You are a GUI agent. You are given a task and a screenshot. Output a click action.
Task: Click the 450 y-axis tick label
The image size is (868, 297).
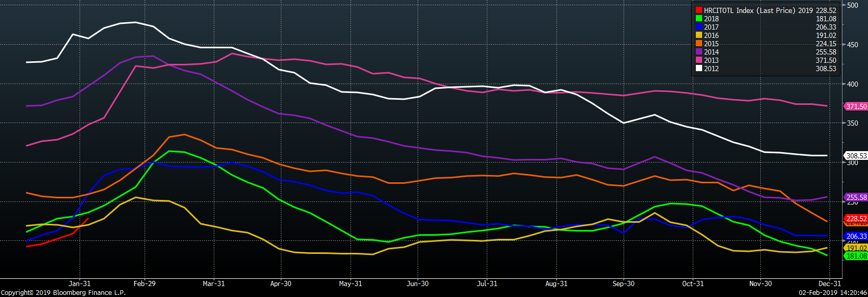(852, 45)
